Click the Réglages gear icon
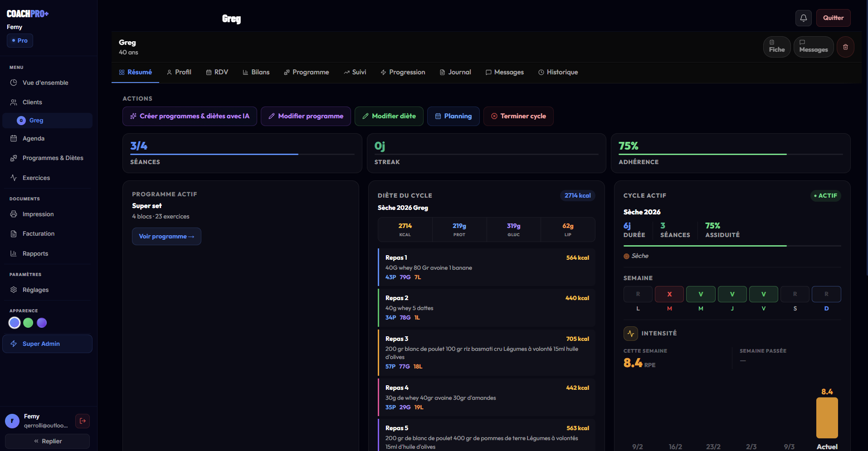The width and height of the screenshot is (868, 451). (14, 290)
